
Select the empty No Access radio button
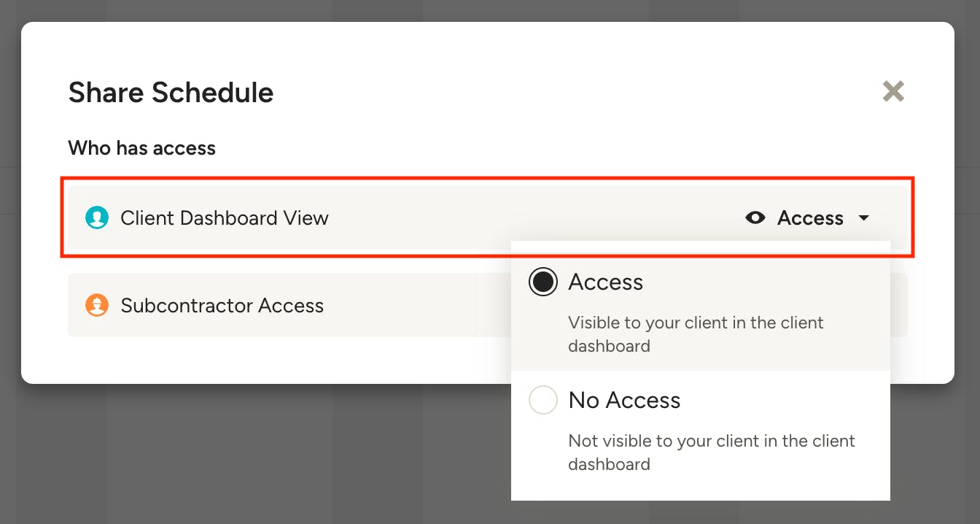[543, 400]
